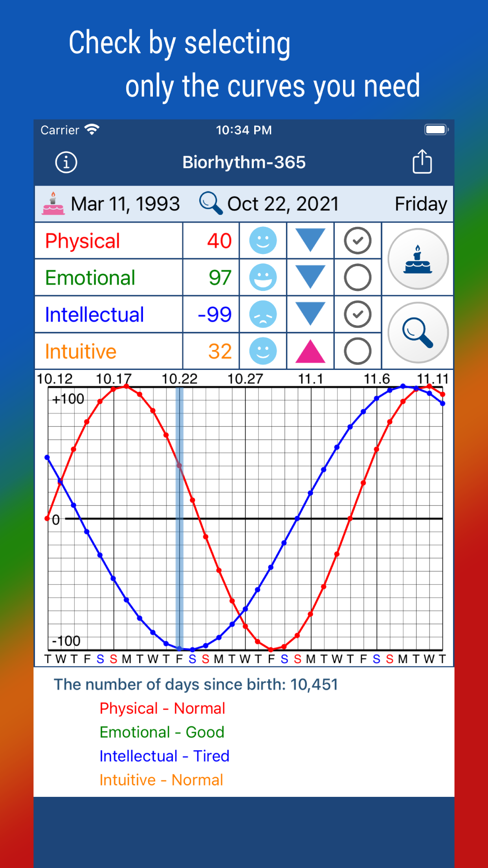Tap the days since birth line
The image size is (488, 868).
click(196, 684)
